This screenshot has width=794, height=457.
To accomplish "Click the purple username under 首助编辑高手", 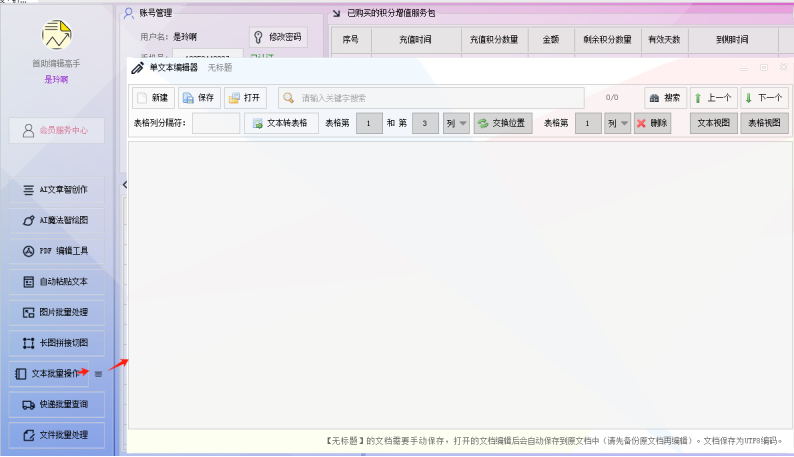I will click(x=56, y=80).
